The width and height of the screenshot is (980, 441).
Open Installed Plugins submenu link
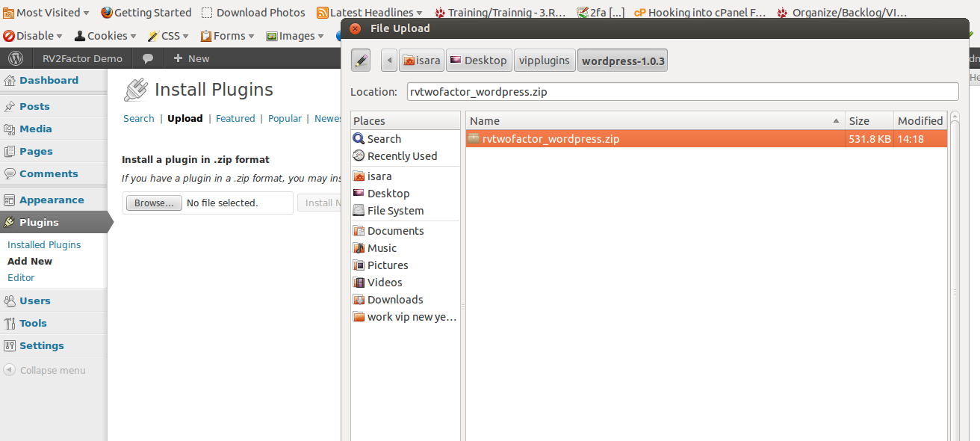tap(44, 244)
